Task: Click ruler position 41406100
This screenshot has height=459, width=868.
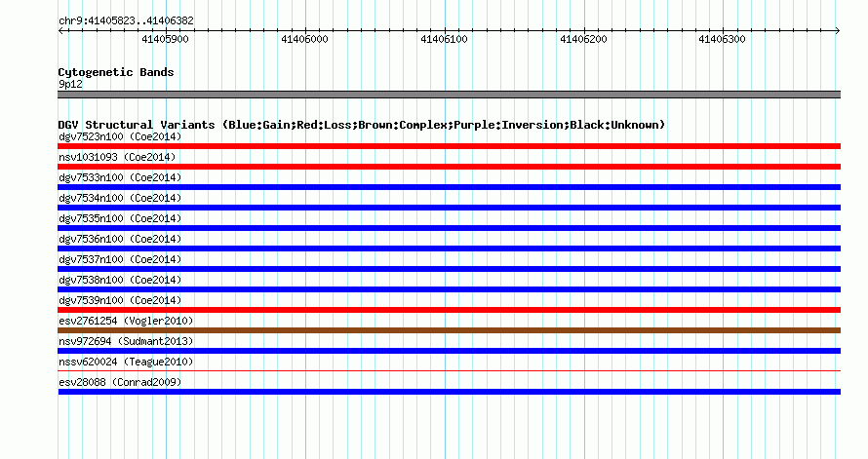Action: pos(444,39)
